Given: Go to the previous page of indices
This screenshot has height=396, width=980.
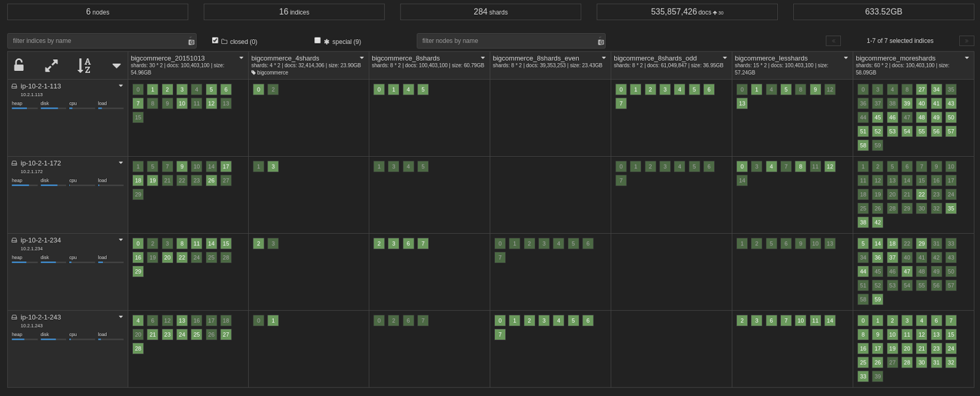Looking at the screenshot, I should coord(833,41).
